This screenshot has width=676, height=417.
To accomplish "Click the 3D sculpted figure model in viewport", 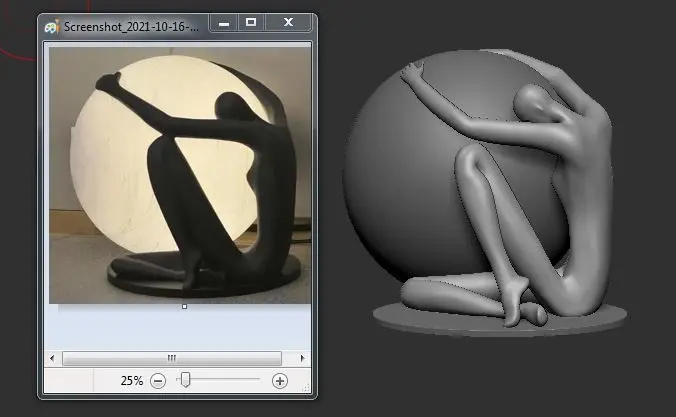I will tap(487, 192).
